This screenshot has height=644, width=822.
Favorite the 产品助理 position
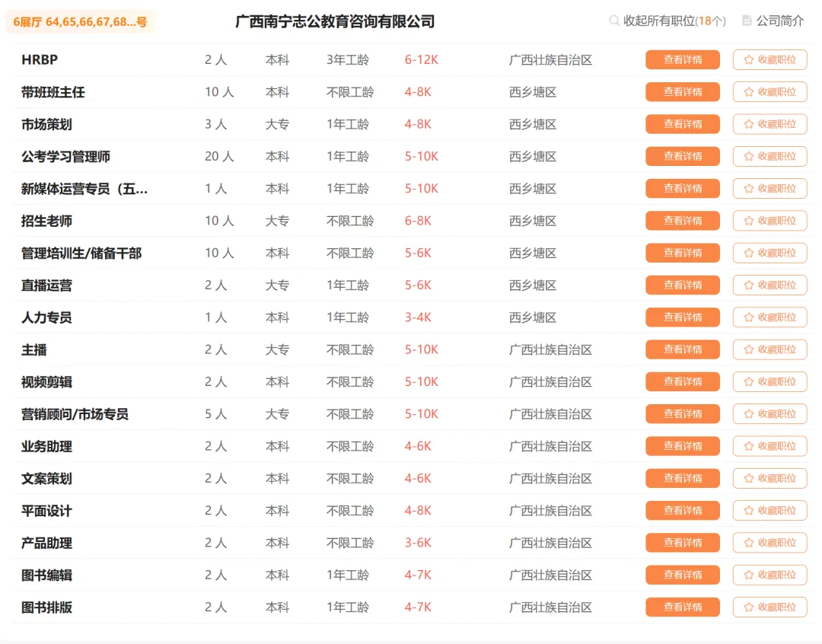(x=769, y=543)
